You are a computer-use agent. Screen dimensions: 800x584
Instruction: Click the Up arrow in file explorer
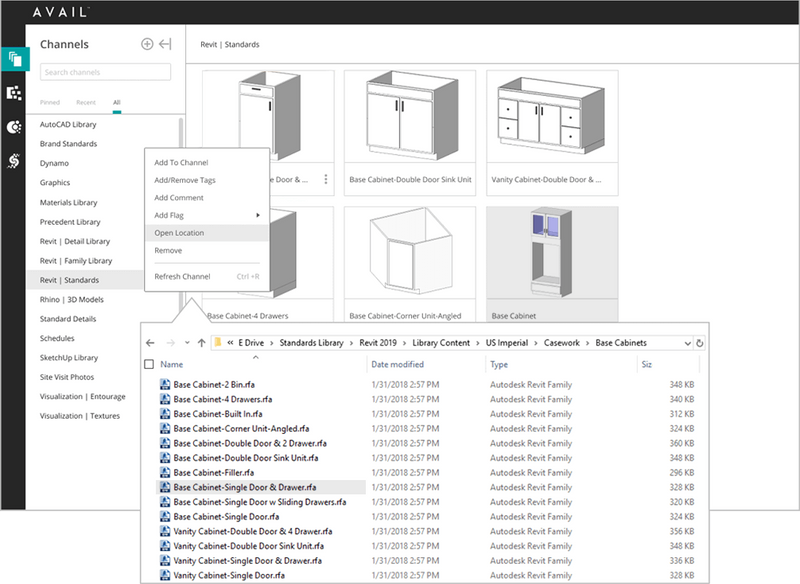tap(201, 343)
